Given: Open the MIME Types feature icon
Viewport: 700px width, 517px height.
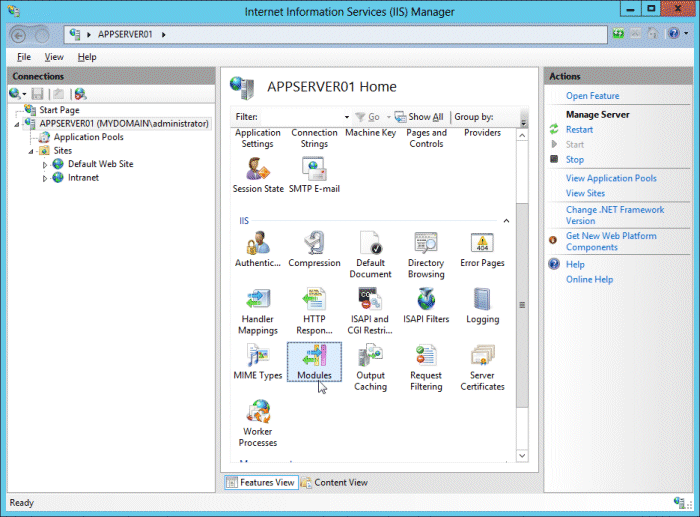Looking at the screenshot, I should click(x=258, y=362).
